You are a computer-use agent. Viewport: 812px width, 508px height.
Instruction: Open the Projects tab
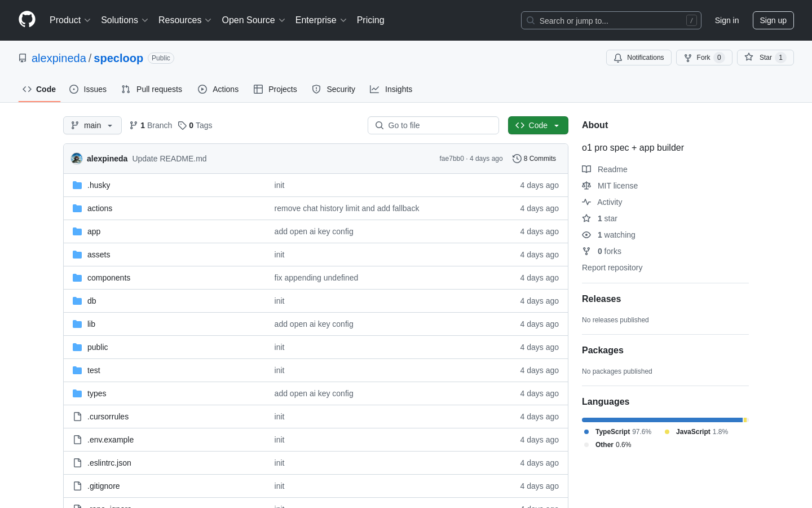click(275, 89)
